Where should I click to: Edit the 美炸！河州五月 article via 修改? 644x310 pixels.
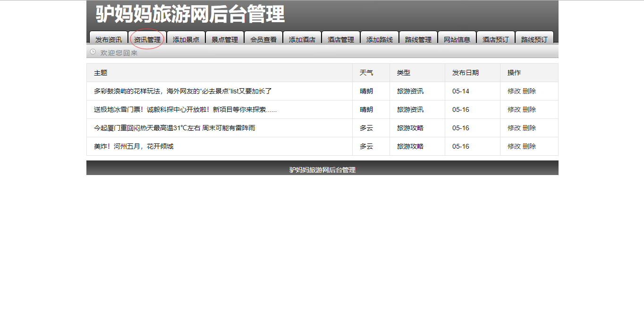[514, 146]
